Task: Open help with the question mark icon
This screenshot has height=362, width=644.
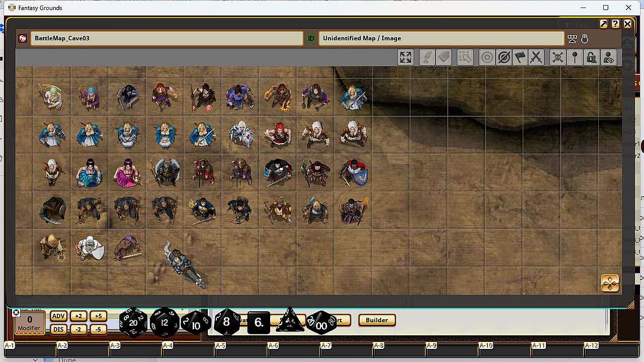Action: coord(615,24)
